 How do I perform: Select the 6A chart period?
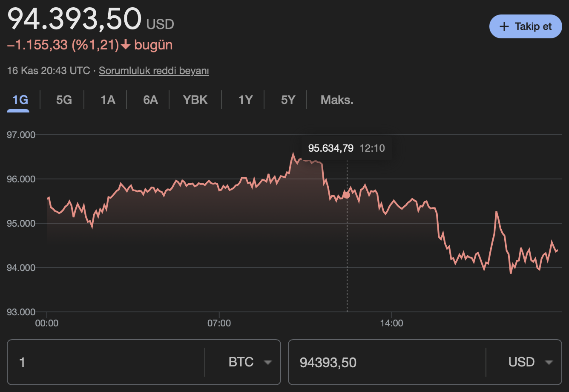click(x=150, y=100)
